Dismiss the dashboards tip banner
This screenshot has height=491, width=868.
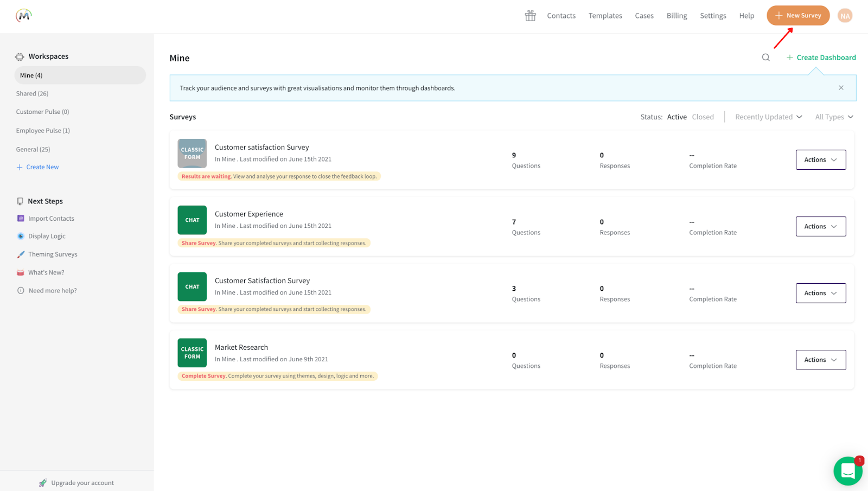pos(841,87)
